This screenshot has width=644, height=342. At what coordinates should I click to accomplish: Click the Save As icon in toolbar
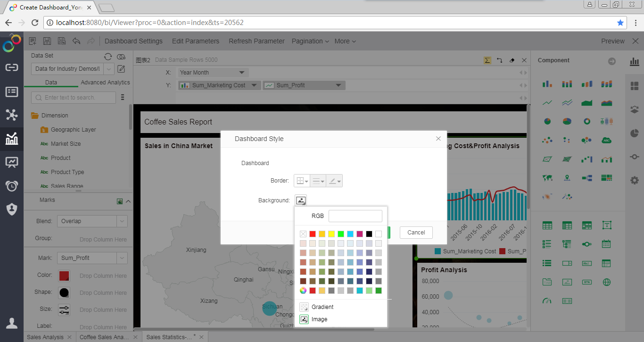tap(62, 41)
